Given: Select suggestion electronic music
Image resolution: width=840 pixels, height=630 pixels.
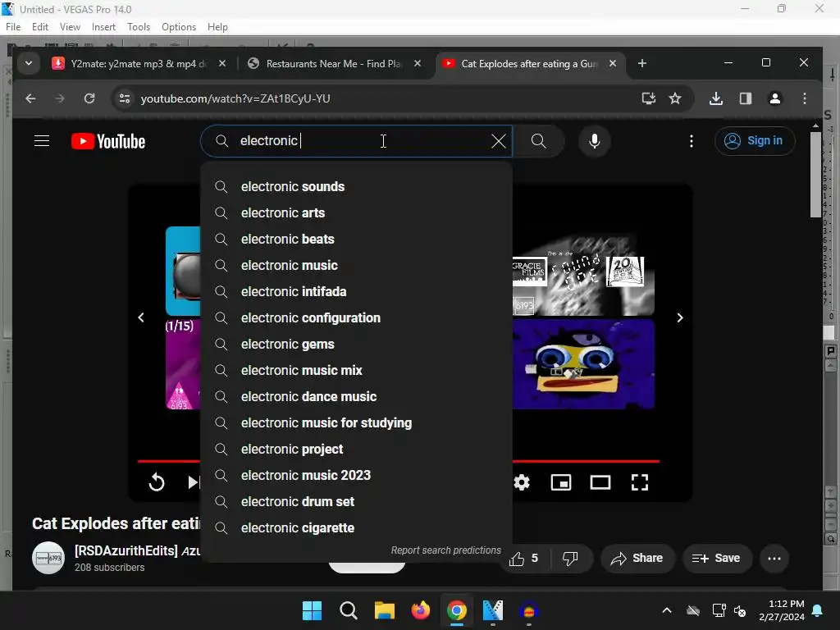Looking at the screenshot, I should (x=356, y=265).
